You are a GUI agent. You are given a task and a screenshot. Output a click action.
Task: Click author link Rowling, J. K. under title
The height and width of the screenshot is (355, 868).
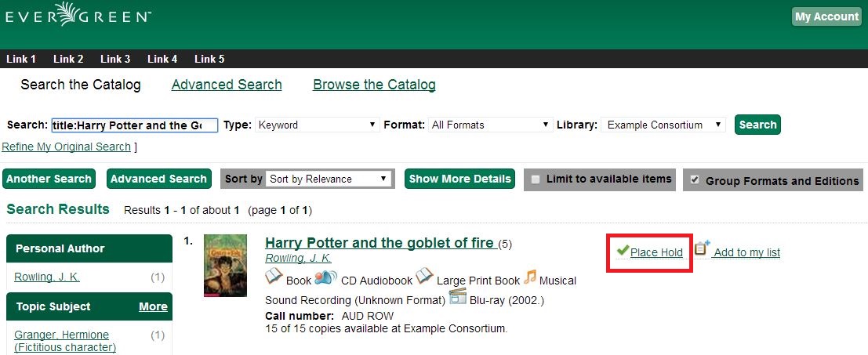(x=299, y=259)
